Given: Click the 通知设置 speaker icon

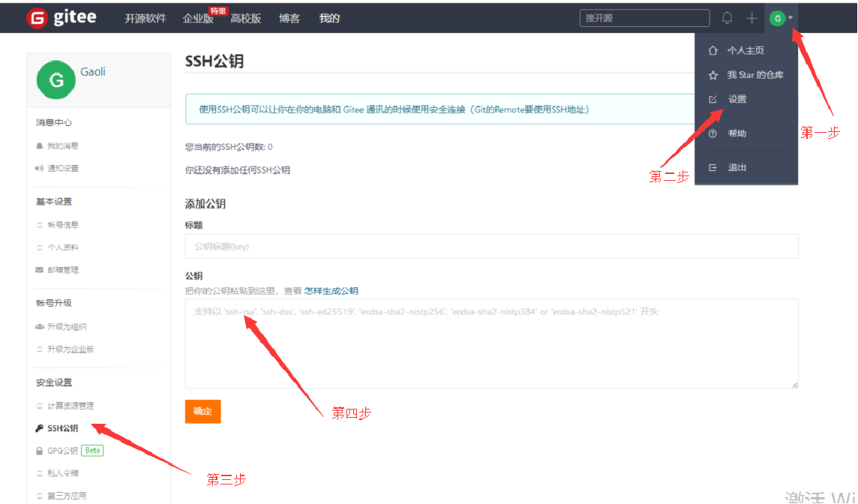Looking at the screenshot, I should [x=39, y=167].
